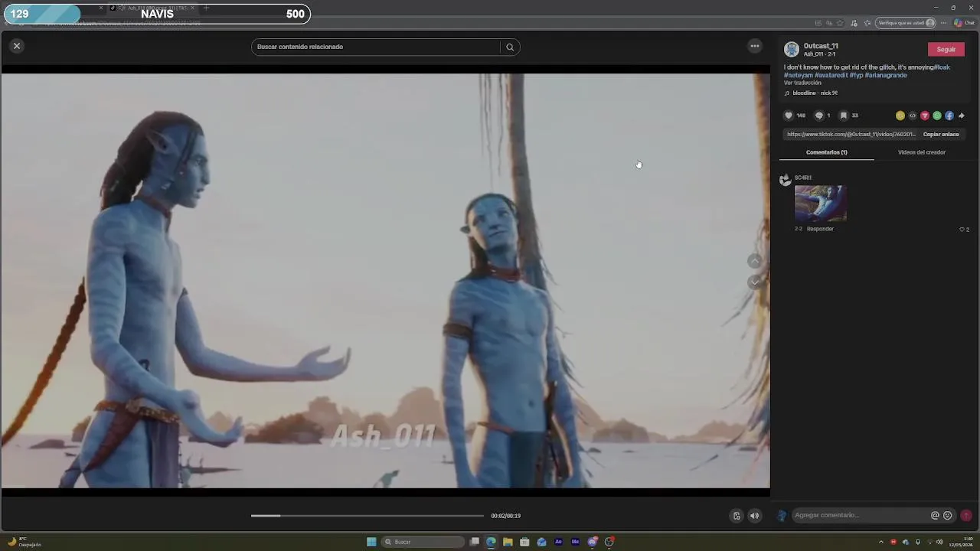
Task: Switch to Videos del creador tab
Action: (x=921, y=152)
